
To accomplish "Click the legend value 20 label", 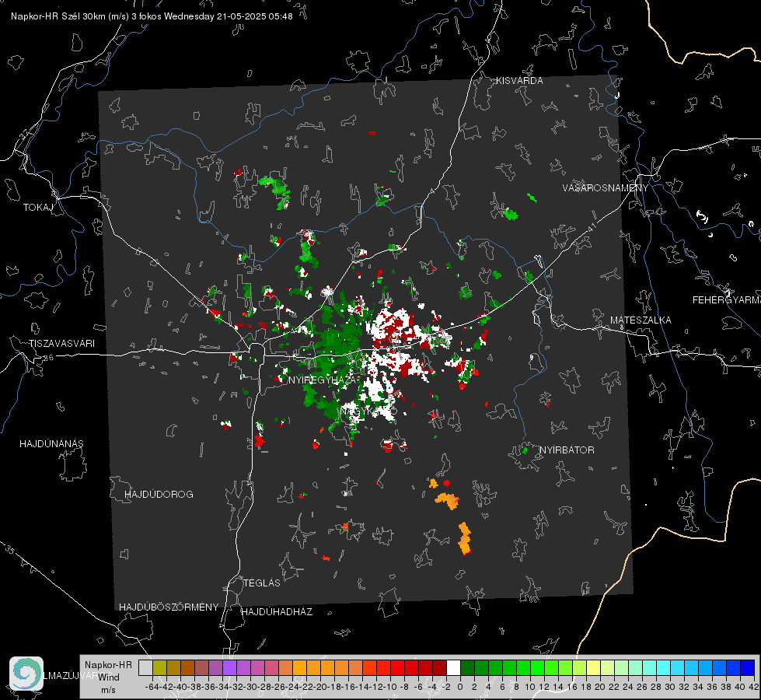I will pos(600,687).
